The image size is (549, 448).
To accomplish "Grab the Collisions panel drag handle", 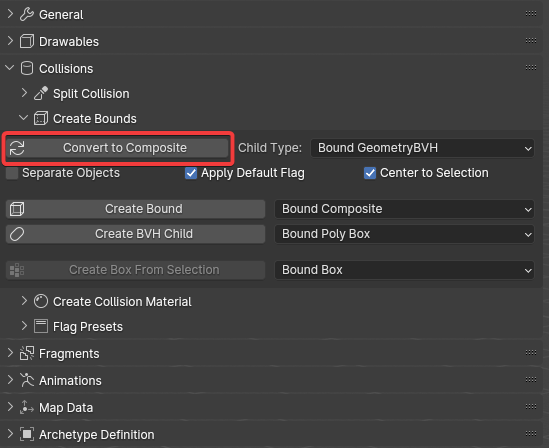I will pyautogui.click(x=531, y=68).
